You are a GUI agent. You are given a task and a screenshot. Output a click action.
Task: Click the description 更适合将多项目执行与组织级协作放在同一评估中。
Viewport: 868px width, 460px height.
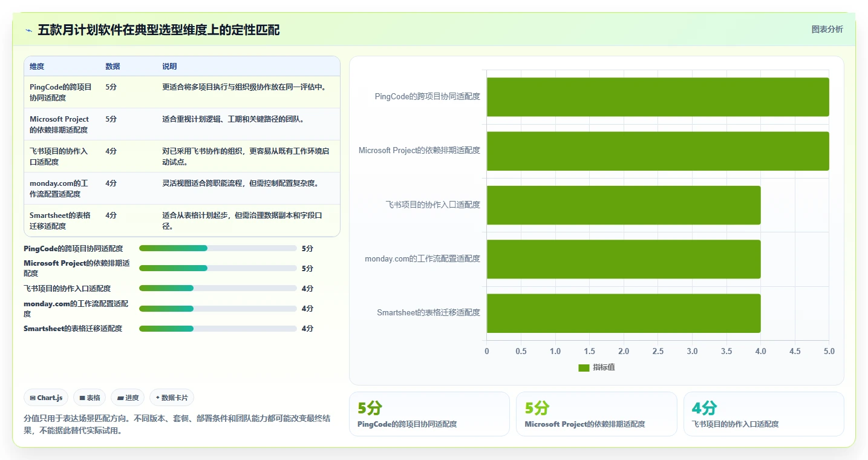coord(244,87)
